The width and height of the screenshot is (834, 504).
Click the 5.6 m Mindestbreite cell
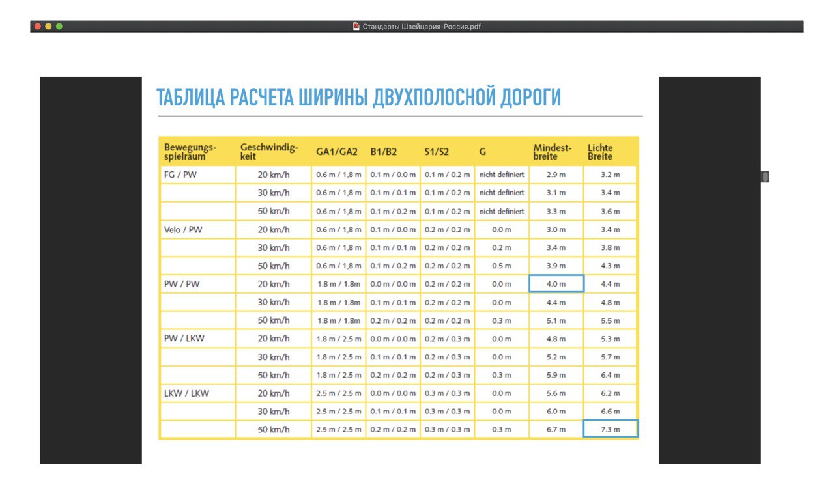tap(556, 393)
